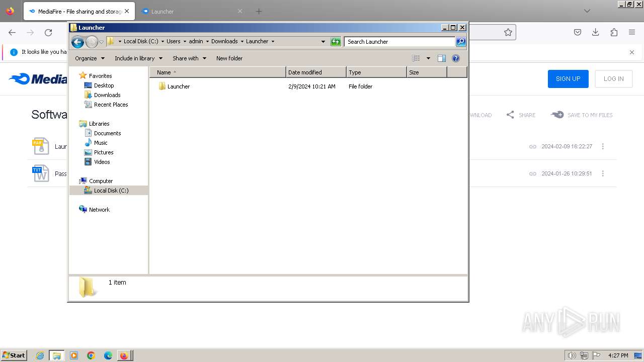Image resolution: width=644 pixels, height=362 pixels.
Task: Expand address bar history dropdown
Action: (323, 42)
